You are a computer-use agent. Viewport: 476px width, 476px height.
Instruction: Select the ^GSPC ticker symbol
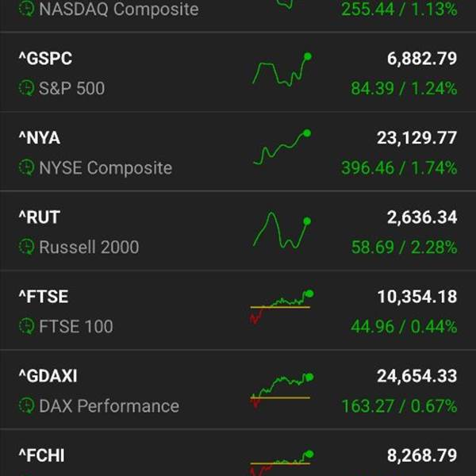pos(45,59)
